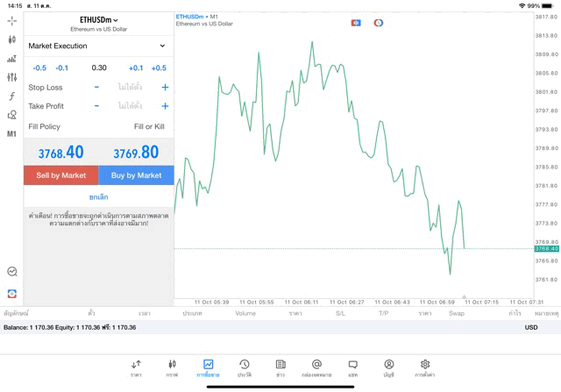
Task: Open the Mailbox @ icon tab
Action: pyautogui.click(x=316, y=367)
